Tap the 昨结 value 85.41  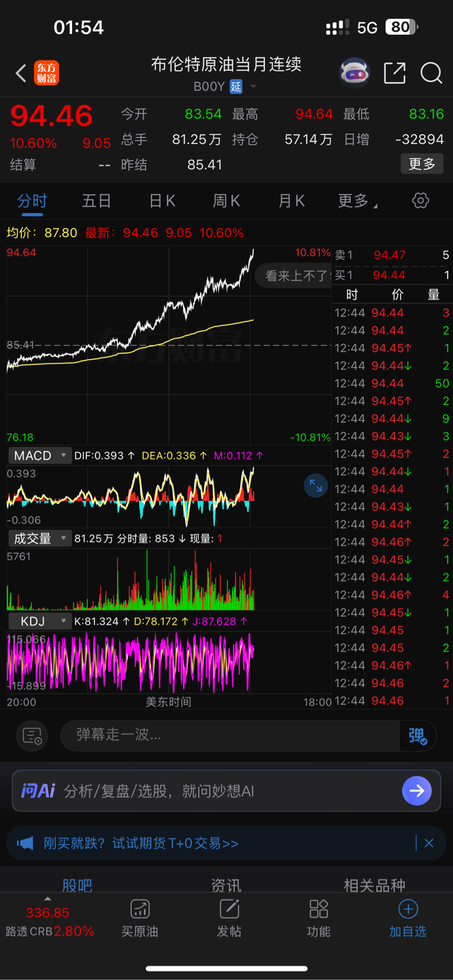205,165
